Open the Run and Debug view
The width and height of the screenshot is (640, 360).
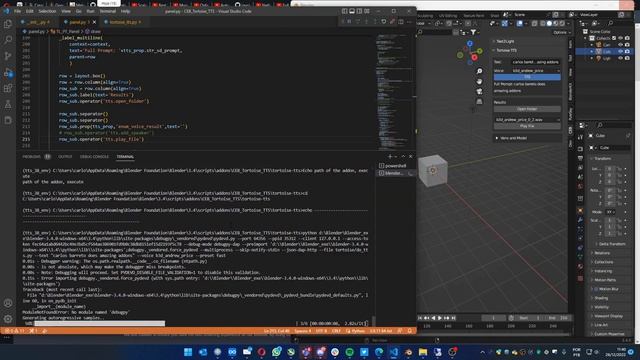pyautogui.click(x=8, y=73)
